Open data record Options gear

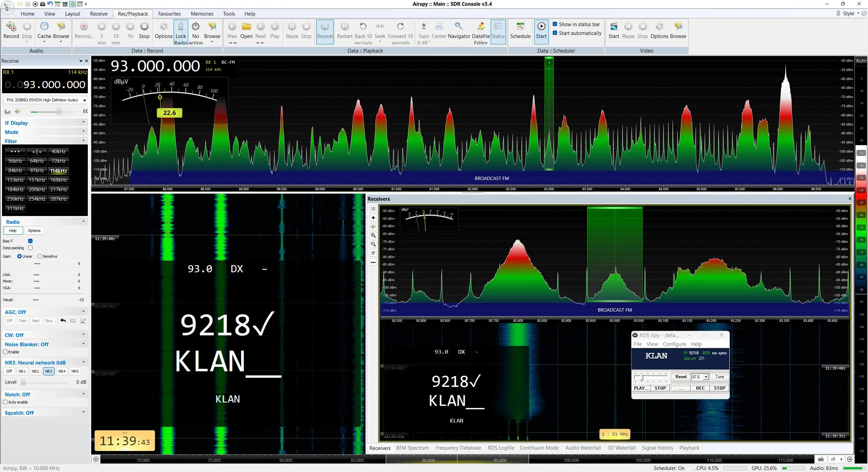(164, 26)
